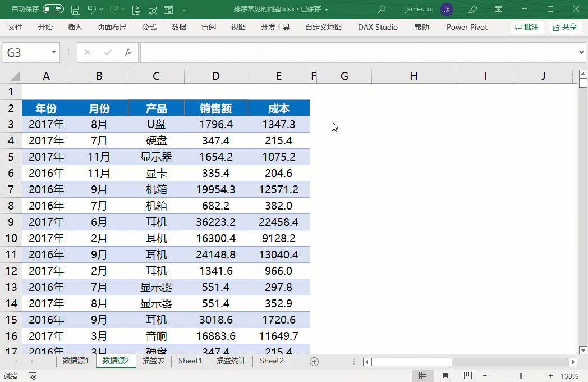Expand the formula bar chevron
This screenshot has width=588, height=382.
[x=581, y=52]
